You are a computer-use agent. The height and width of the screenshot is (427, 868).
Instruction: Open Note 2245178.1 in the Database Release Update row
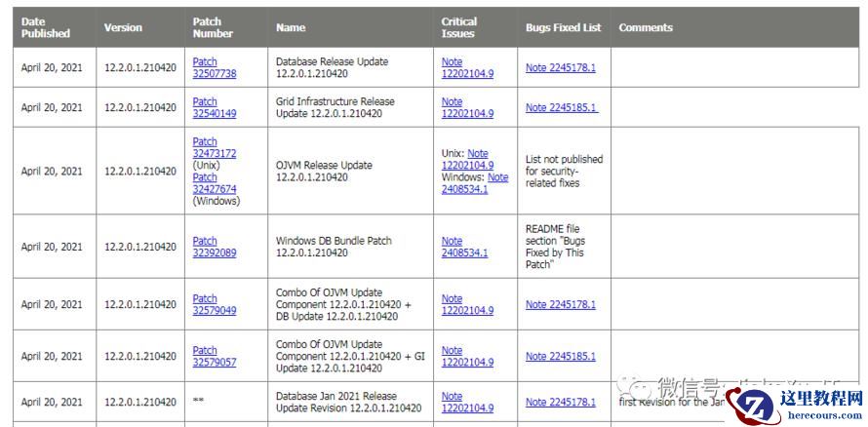561,67
